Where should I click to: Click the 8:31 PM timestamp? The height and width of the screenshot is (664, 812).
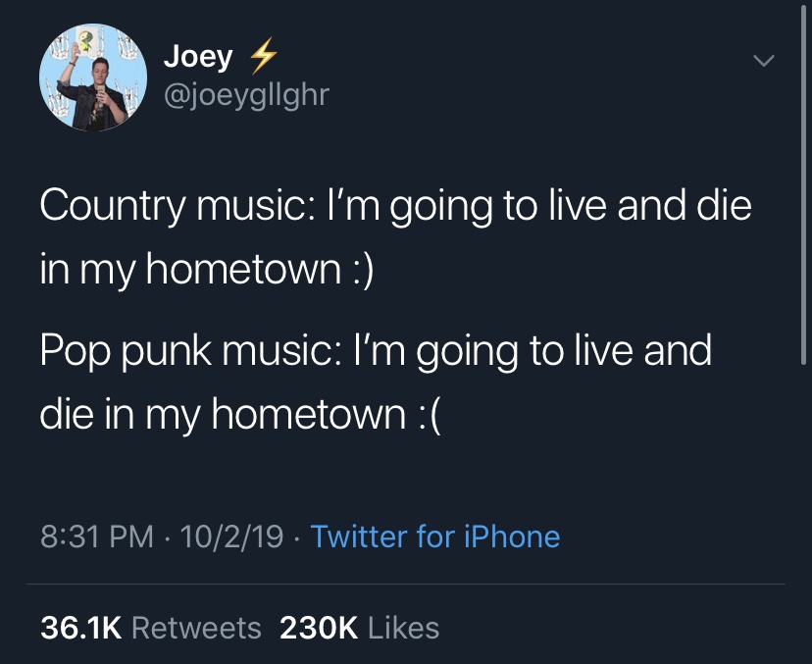tap(97, 536)
